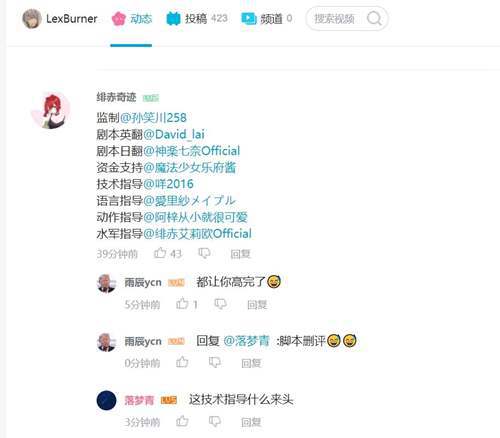Click 回复 under 落梦青's comment

(x=251, y=422)
